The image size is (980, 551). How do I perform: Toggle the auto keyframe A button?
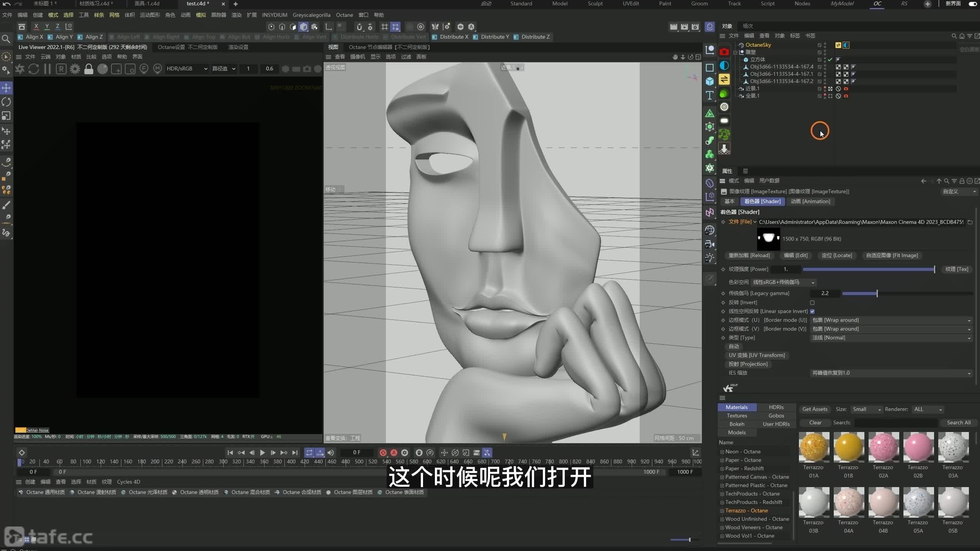[x=394, y=453]
